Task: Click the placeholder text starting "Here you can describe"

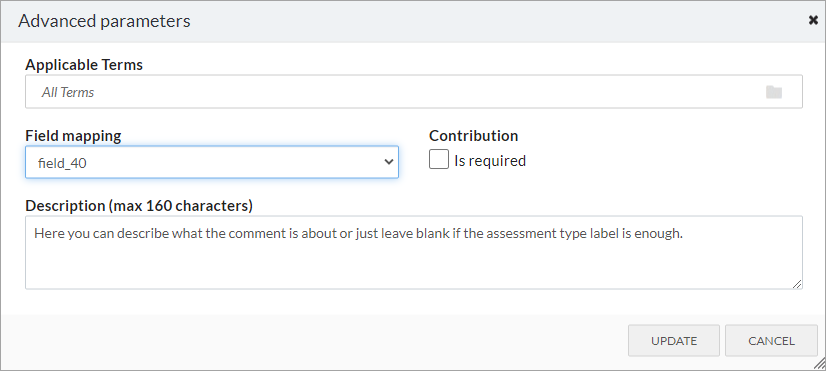Action: [x=358, y=233]
